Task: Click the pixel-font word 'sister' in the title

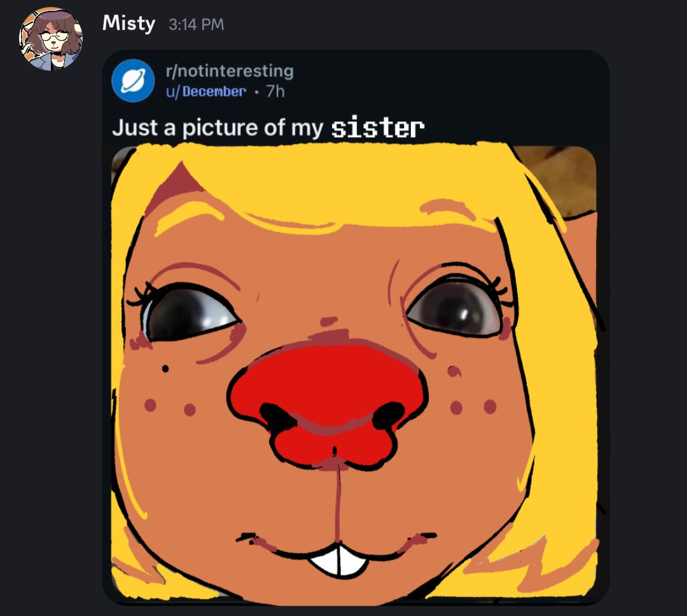Action: 378,128
